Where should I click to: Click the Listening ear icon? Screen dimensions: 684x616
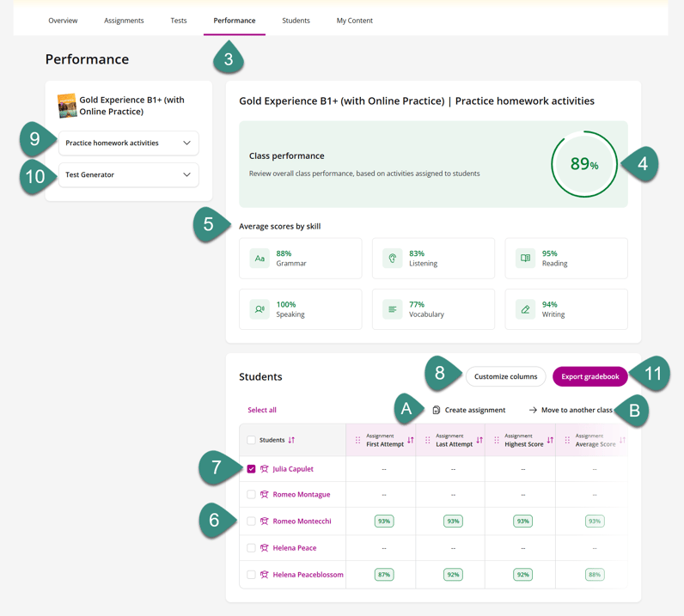[393, 259]
